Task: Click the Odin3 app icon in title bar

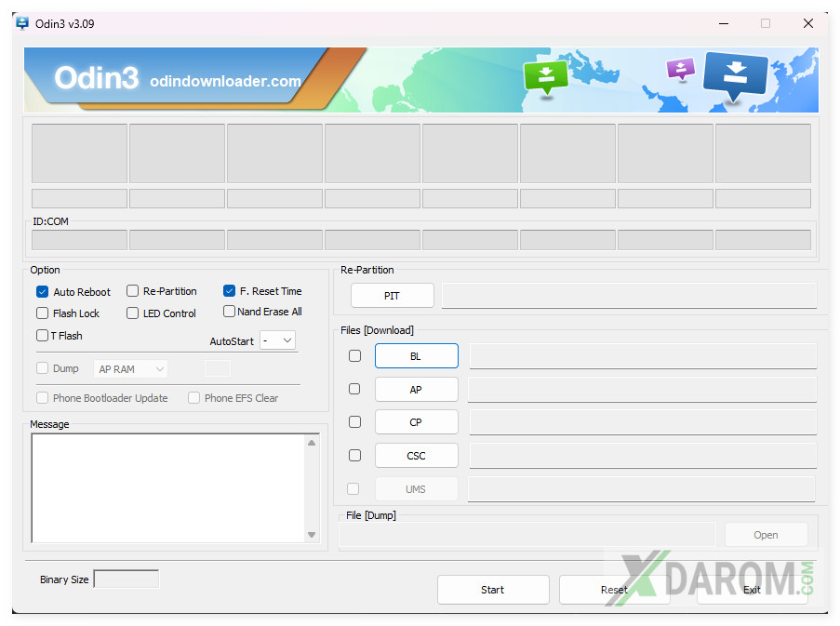Action: click(22, 23)
